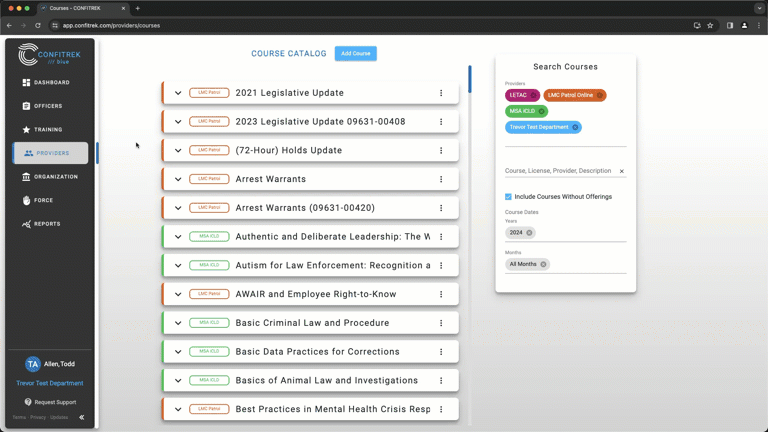Open options menu for 2023 Legislative Update
The image size is (768, 432).
(441, 121)
